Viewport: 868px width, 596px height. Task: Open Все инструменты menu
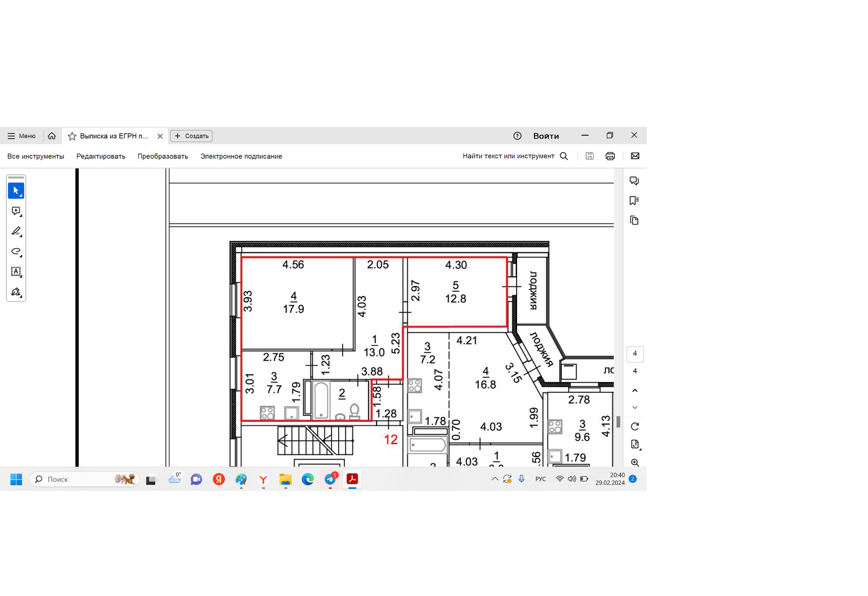click(x=36, y=156)
